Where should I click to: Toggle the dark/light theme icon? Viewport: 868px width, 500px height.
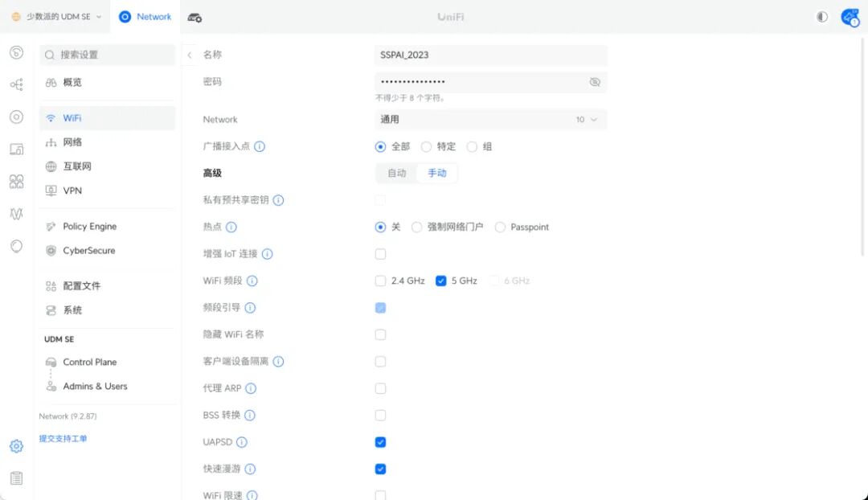click(x=822, y=17)
